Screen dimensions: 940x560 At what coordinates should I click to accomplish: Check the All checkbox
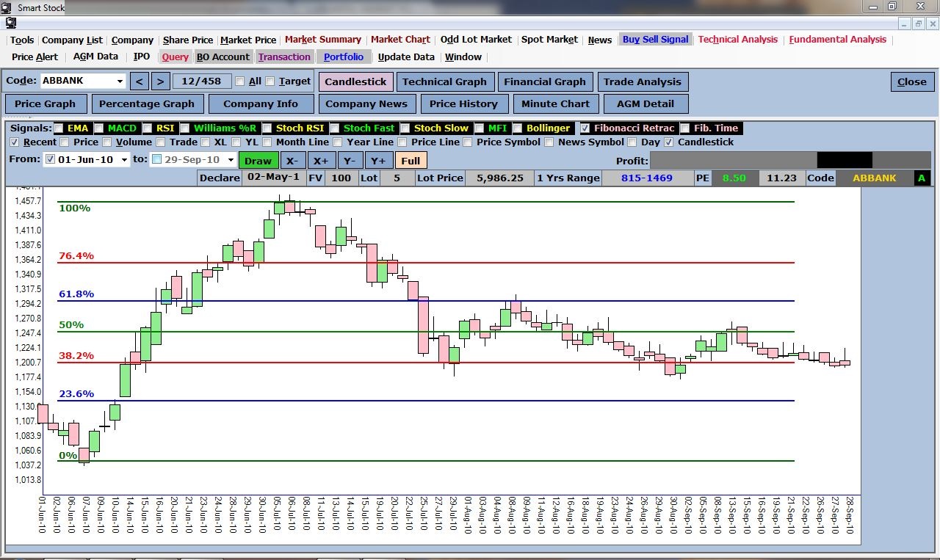pos(240,81)
